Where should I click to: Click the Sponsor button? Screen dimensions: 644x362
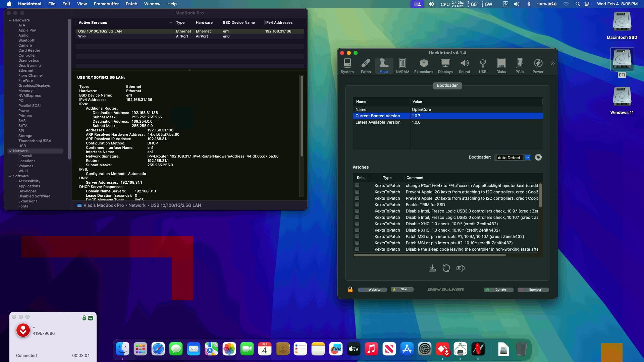coord(533,290)
